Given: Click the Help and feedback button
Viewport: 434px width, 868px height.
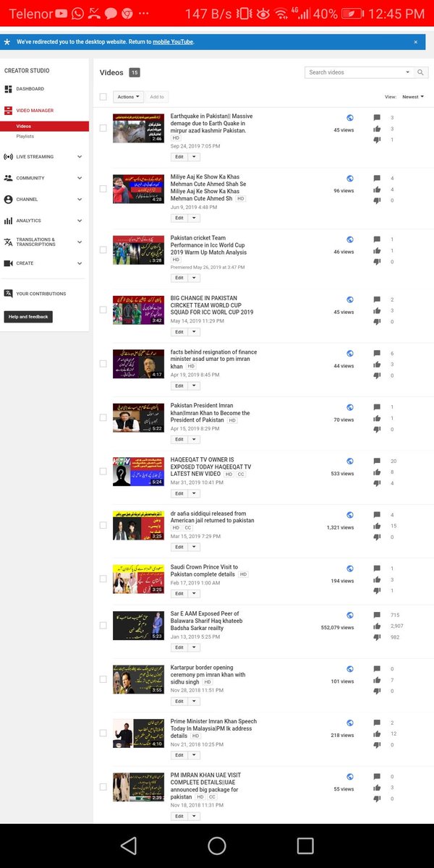Looking at the screenshot, I should (28, 317).
